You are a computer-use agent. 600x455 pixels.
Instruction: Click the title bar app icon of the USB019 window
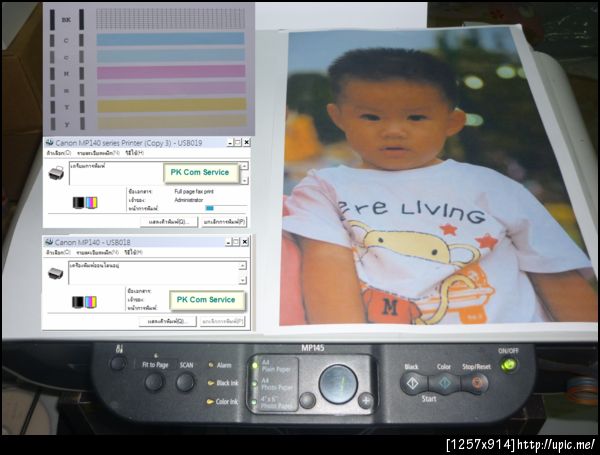click(49, 143)
